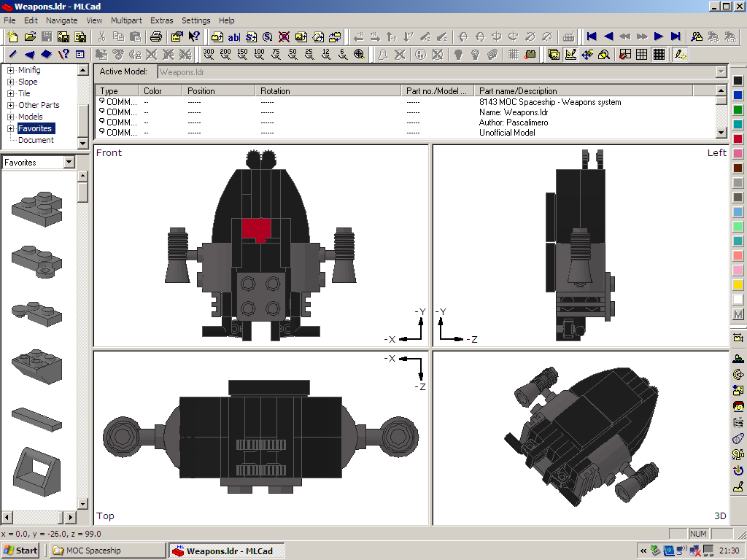Open the Multipart menu
The height and width of the screenshot is (560, 747).
point(126,20)
